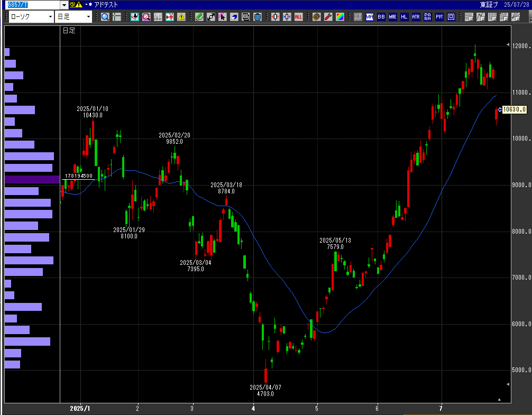This screenshot has height=415, width=532.
Task: Click the first Fibonacci horizontal lines icon
Action: click(469, 16)
